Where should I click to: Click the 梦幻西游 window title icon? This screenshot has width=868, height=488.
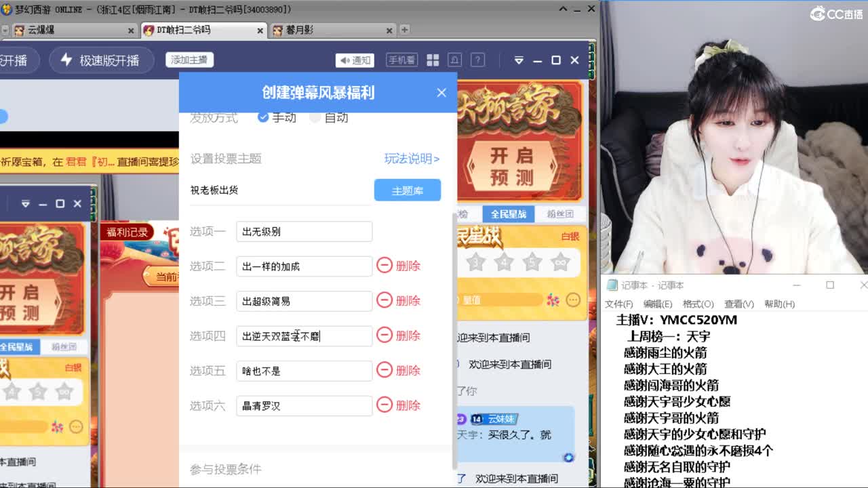coord(7,9)
